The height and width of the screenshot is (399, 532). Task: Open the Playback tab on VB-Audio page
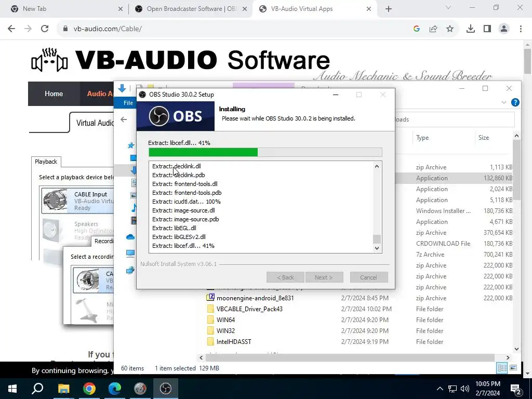click(46, 162)
